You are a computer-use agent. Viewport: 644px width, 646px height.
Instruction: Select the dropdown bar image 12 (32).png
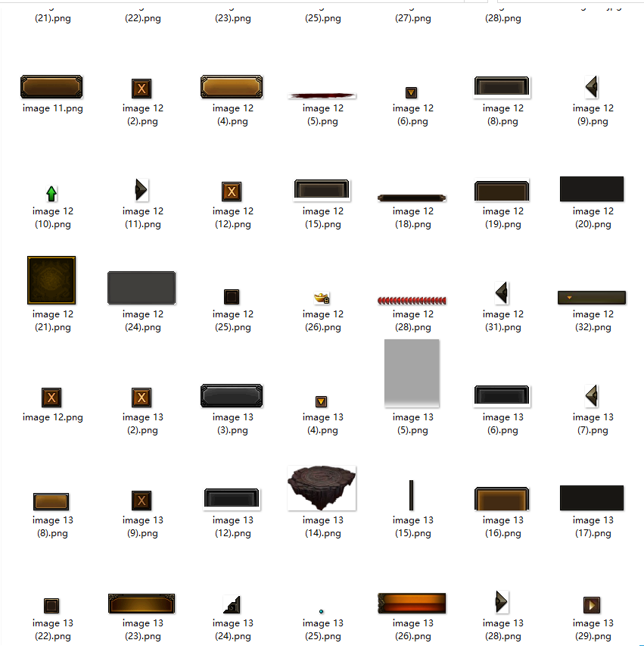[x=592, y=298]
